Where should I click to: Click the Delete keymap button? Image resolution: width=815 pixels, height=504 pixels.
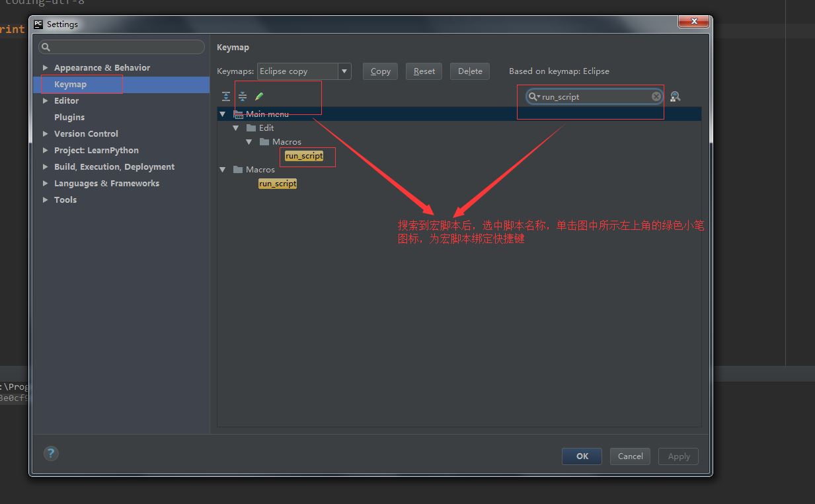[x=470, y=71]
